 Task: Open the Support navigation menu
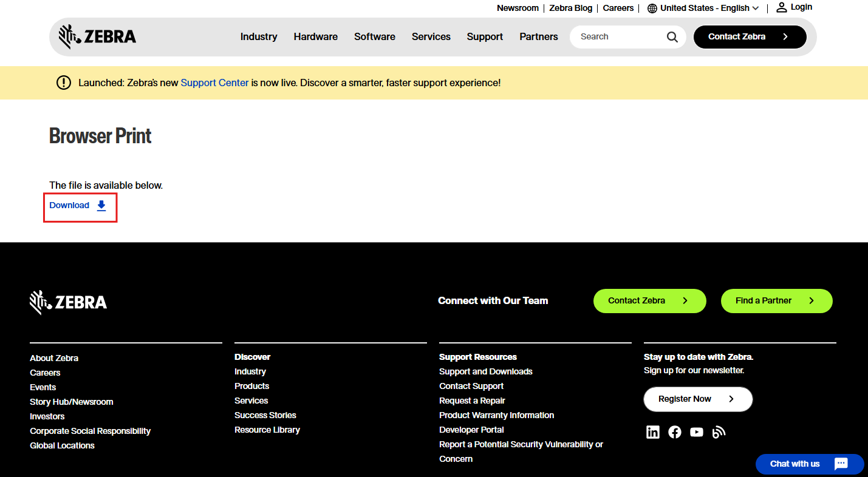click(485, 36)
